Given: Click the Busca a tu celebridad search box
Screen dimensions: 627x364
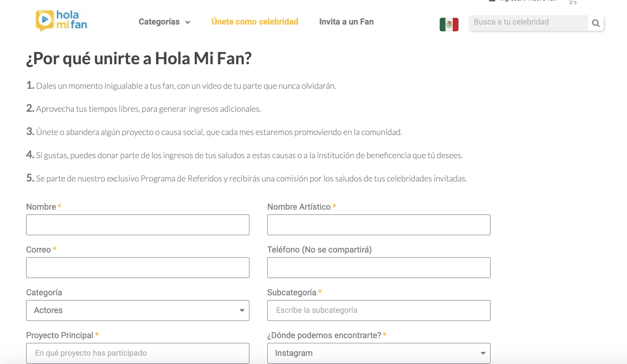Looking at the screenshot, I should tap(529, 23).
